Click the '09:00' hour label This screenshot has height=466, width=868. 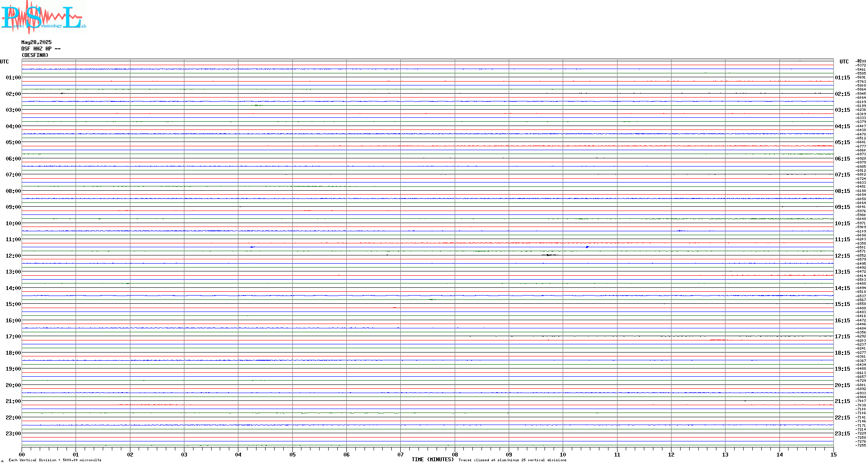[x=13, y=207]
